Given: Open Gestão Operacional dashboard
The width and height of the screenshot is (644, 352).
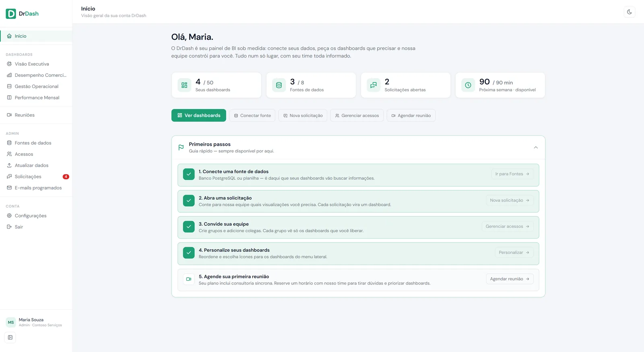Looking at the screenshot, I should click(36, 86).
